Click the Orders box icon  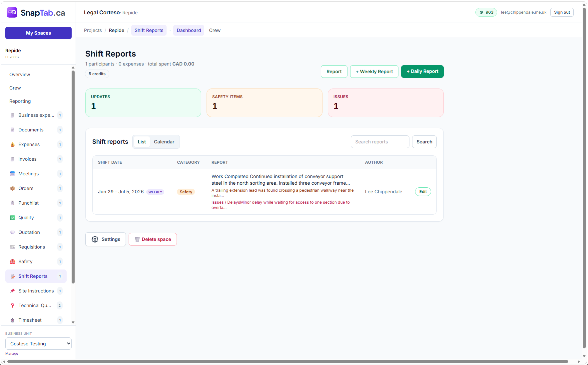[12, 188]
